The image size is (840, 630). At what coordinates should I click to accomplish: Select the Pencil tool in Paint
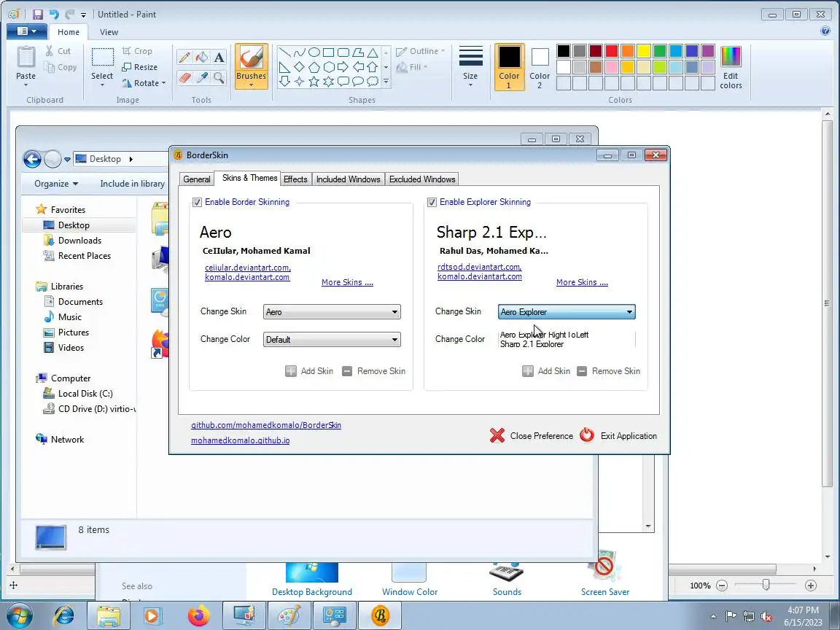pyautogui.click(x=184, y=58)
